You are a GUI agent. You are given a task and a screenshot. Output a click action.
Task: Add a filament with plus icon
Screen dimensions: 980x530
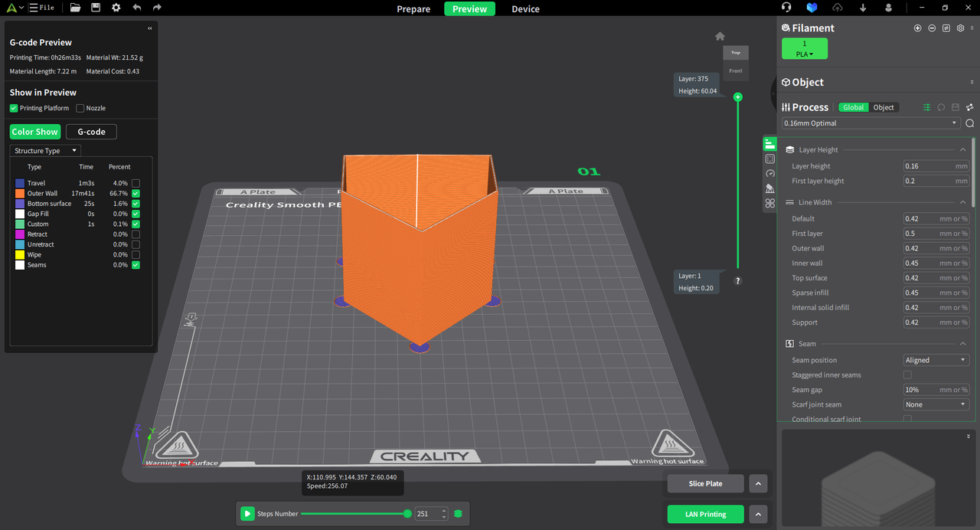(x=917, y=28)
